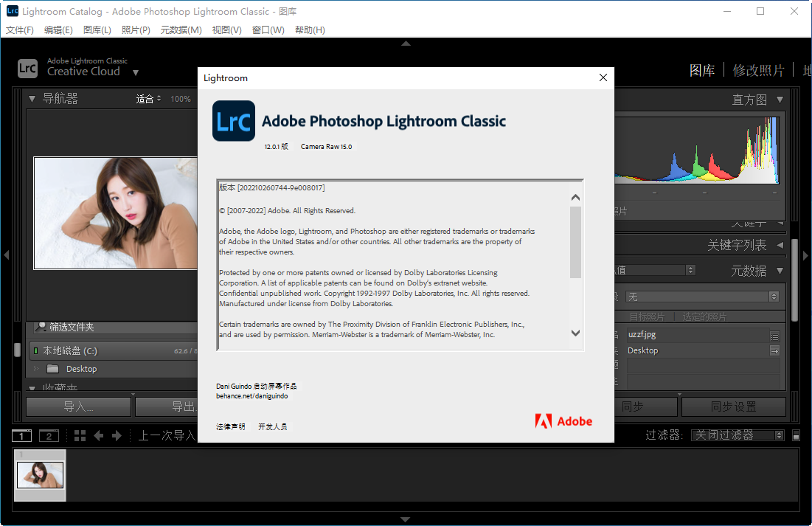This screenshot has width=812, height=526.
Task: Click the 筛选文件夹 search icon
Action: [x=41, y=327]
